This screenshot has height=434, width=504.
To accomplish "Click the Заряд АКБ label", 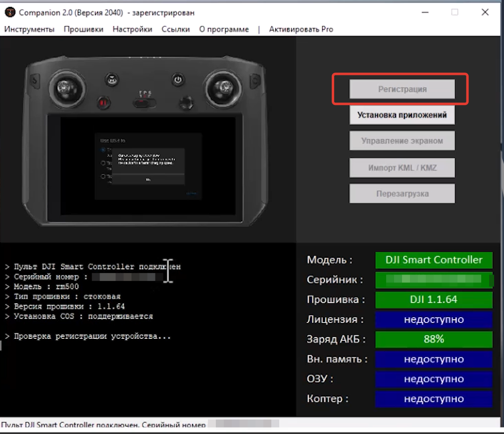I will click(336, 339).
